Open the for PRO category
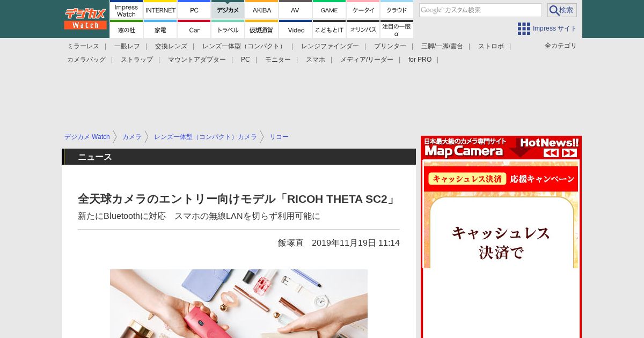Viewport: 644px width, 338px height. [420, 60]
